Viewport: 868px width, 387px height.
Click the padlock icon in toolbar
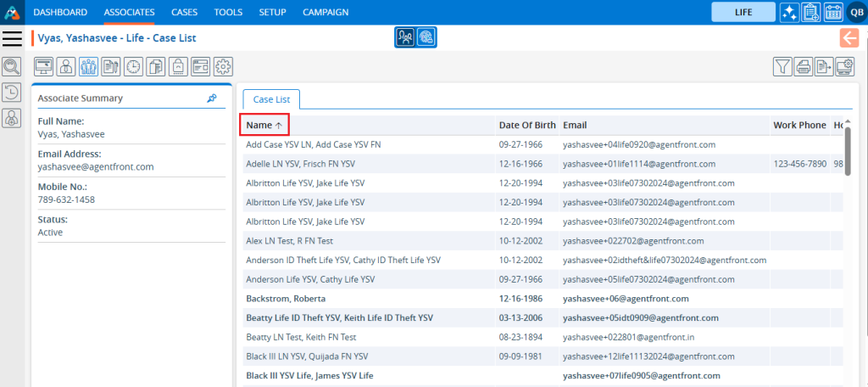tap(179, 67)
